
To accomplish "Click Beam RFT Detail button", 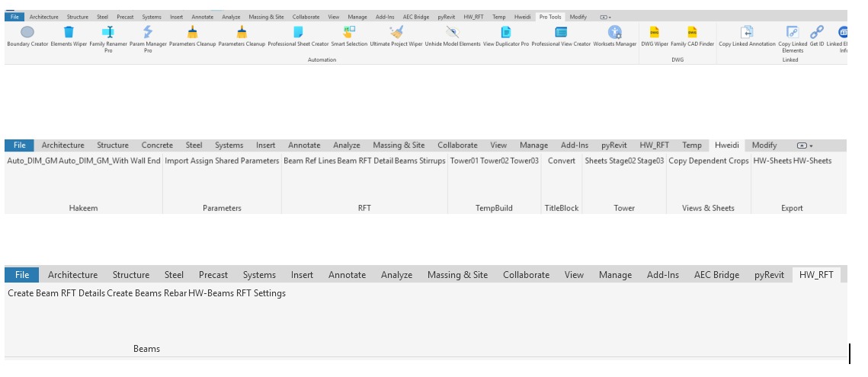I will (x=365, y=161).
